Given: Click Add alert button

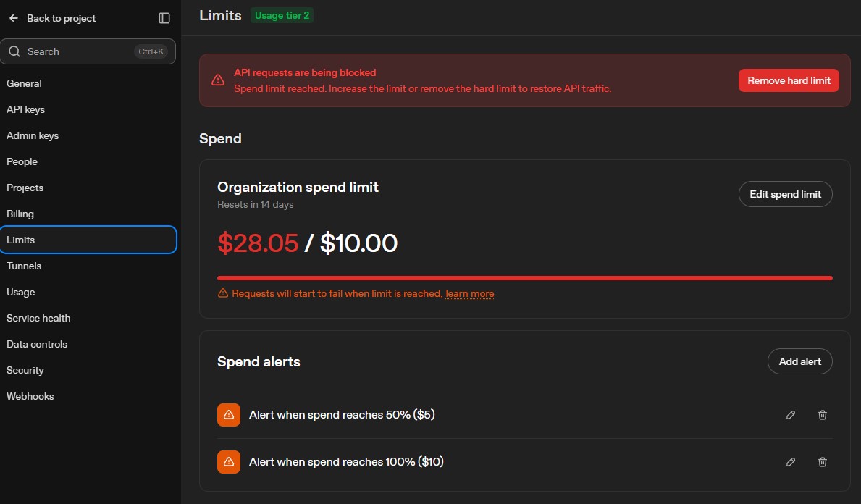Looking at the screenshot, I should click(800, 362).
